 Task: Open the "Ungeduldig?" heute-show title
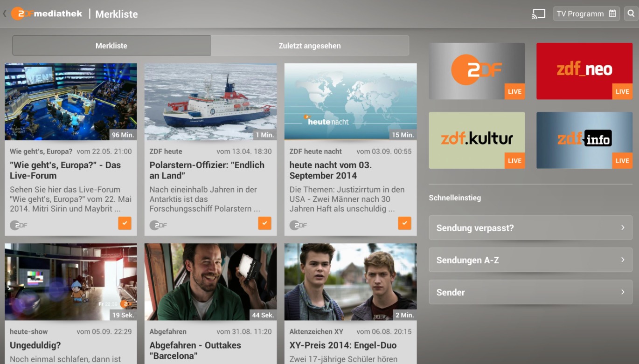35,345
